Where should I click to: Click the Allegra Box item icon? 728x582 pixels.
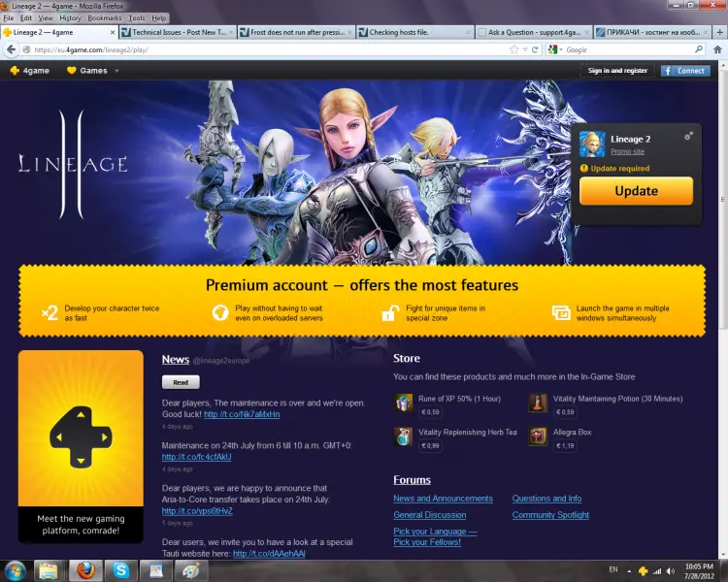(538, 436)
